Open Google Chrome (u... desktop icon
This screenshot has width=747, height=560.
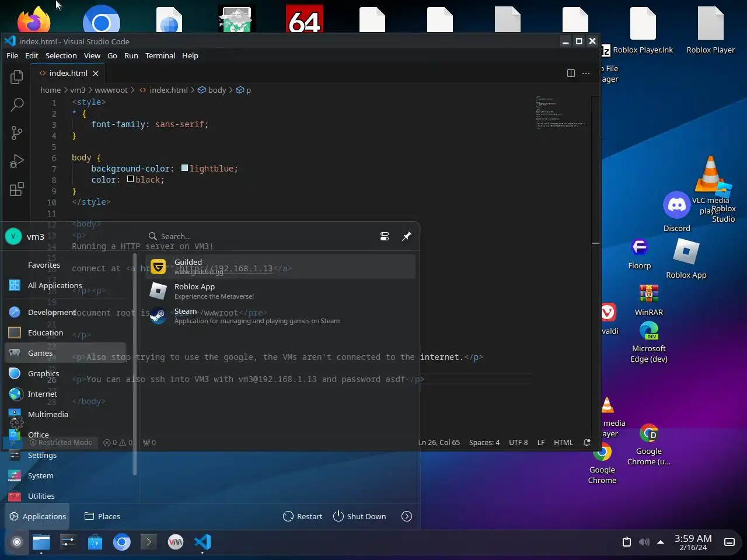tap(649, 444)
